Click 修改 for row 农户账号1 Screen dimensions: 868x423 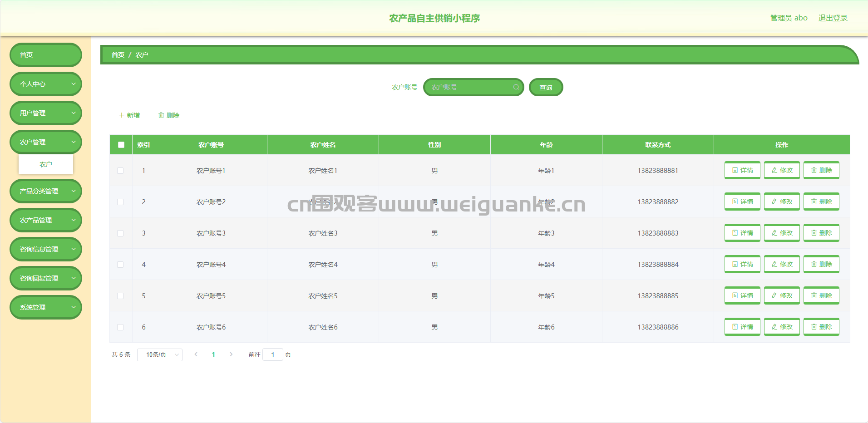click(782, 170)
